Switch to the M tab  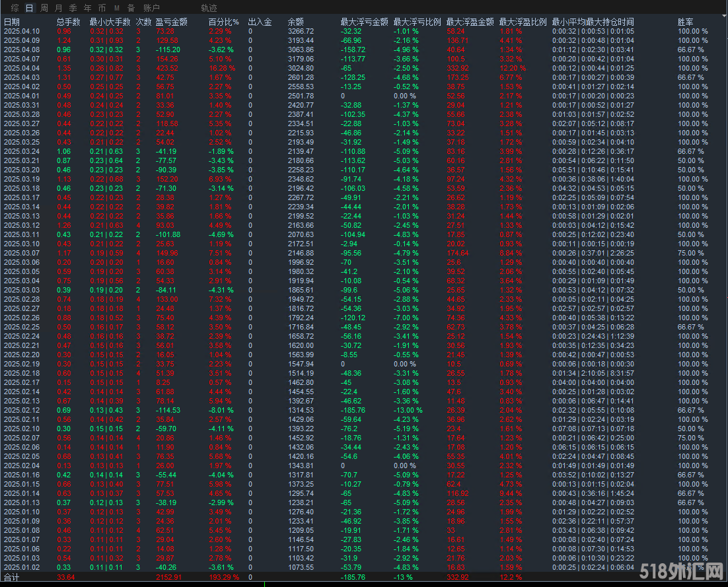[116, 8]
